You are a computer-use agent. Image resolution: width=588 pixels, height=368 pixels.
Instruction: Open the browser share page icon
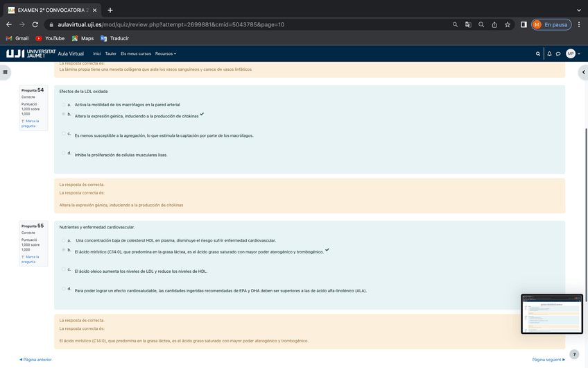pyautogui.click(x=494, y=24)
